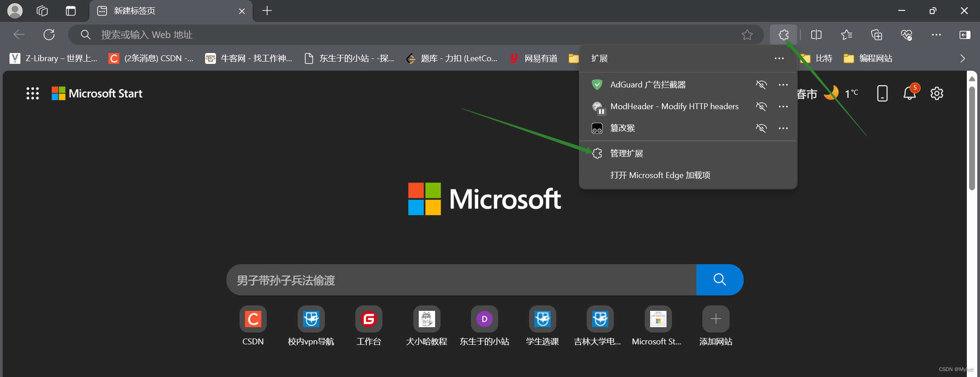The width and height of the screenshot is (980, 377).
Task: Click the blue search magnifier button
Action: tap(720, 280)
